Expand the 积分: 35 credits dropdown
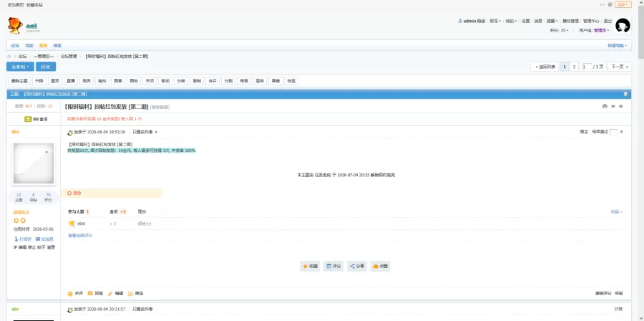Viewport: 644px width, 321px height. pos(559,30)
